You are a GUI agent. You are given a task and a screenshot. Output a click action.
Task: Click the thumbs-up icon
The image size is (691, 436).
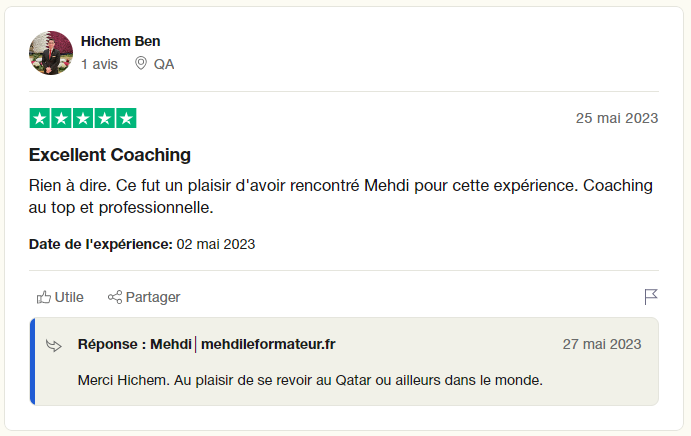coord(44,297)
